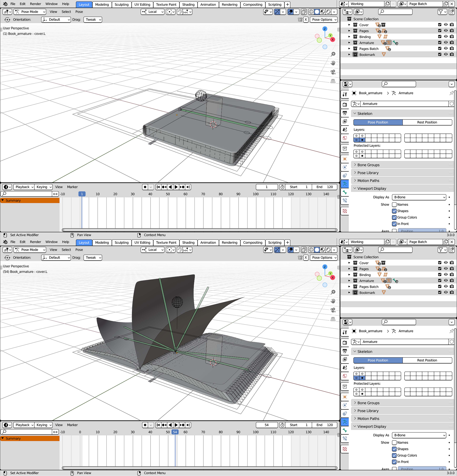Enable the Names checkbox under Show
457x476 pixels.
[x=394, y=204]
